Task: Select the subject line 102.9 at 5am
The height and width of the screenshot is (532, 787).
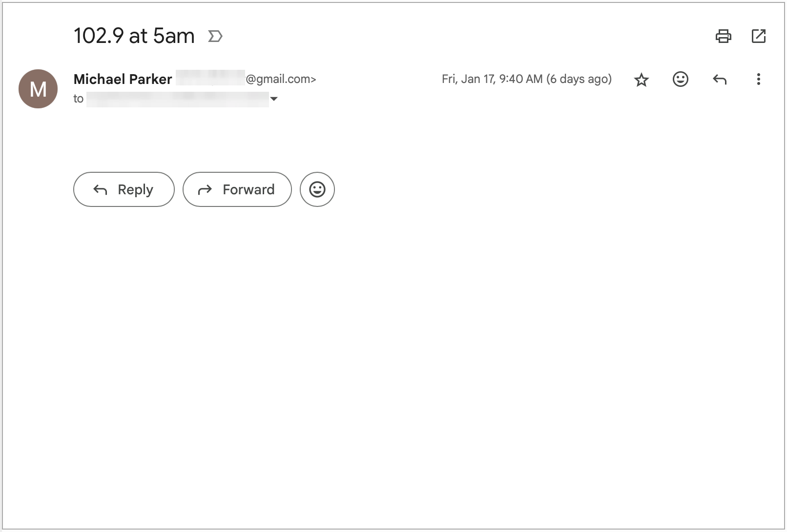Action: coord(133,36)
